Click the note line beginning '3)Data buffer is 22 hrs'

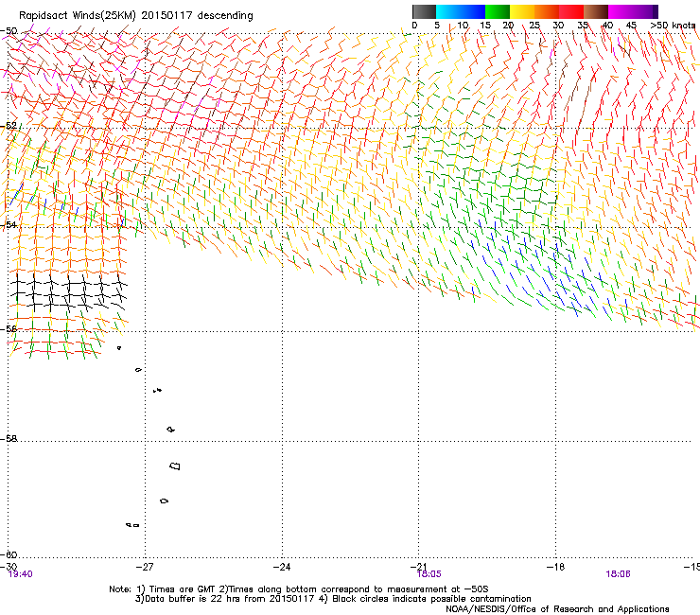333,599
